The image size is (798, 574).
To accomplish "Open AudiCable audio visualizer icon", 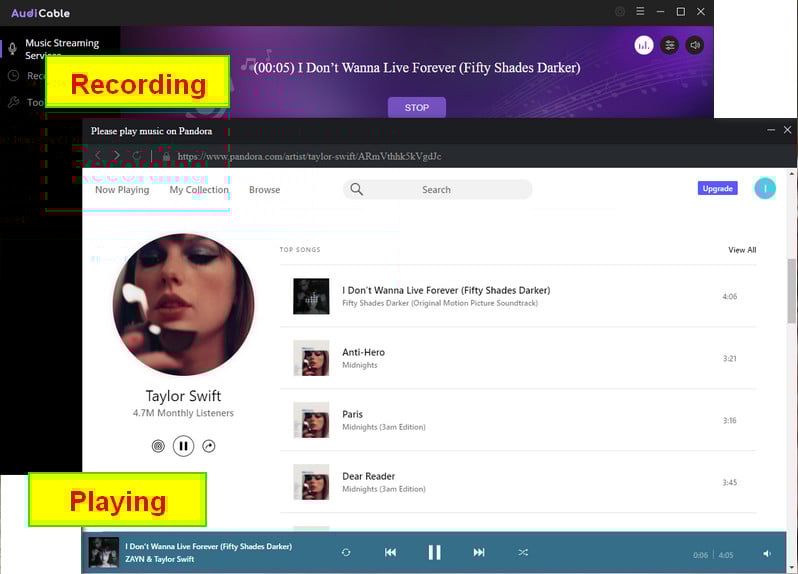I will click(644, 45).
